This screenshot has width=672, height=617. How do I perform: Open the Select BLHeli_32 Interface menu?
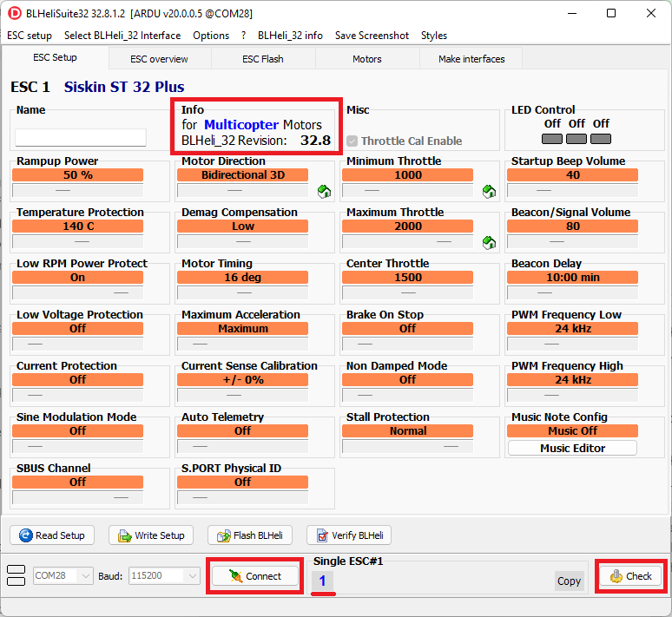(x=122, y=36)
